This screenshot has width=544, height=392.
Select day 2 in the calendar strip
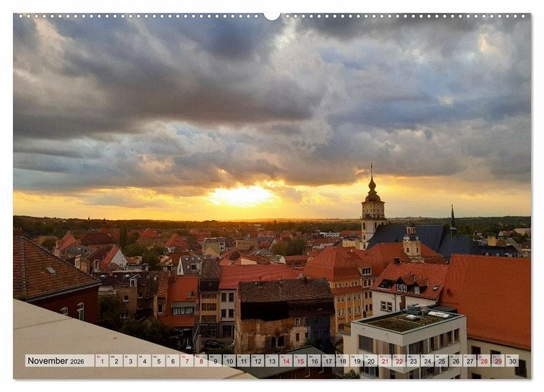point(116,361)
